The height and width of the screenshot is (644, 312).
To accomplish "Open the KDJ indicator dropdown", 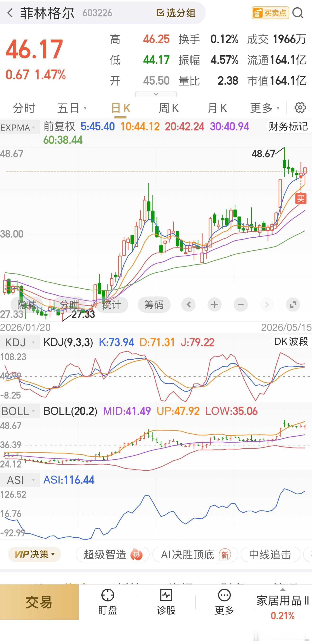I will (x=19, y=342).
